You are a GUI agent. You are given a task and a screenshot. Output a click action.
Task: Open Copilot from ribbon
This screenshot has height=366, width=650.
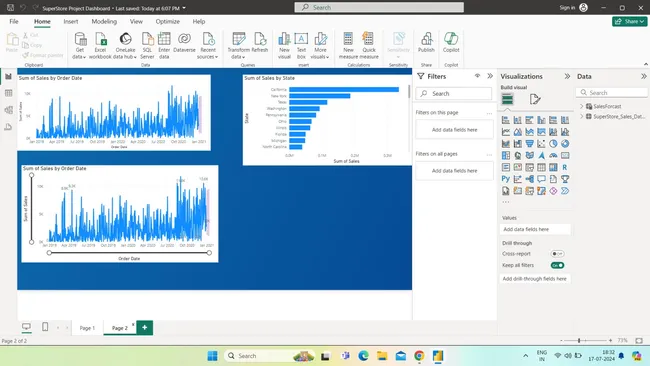pos(451,43)
